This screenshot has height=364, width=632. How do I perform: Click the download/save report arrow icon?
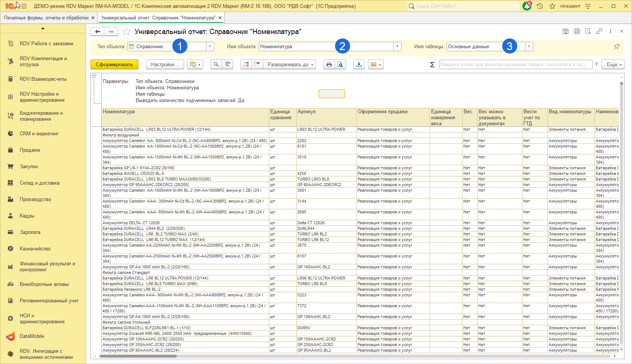pos(359,64)
